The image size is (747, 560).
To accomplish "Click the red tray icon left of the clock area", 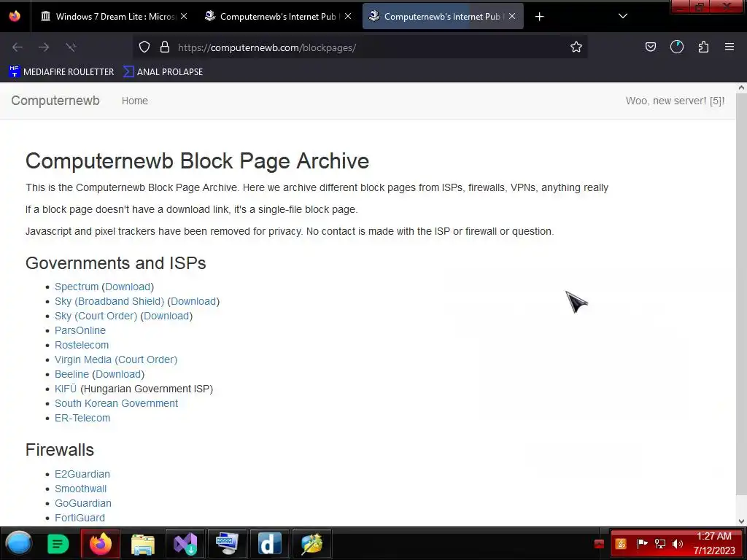I will point(600,544).
